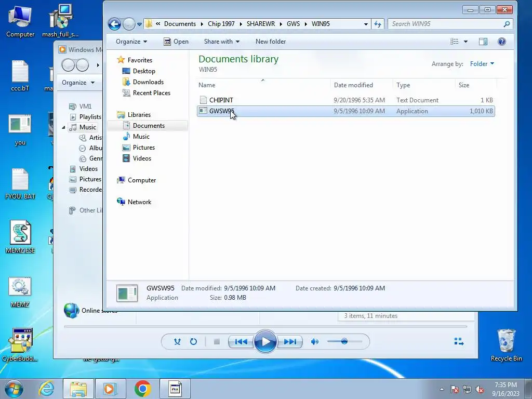Open Recycle Bin on desktop
This screenshot has height=399, width=532.
point(506,345)
